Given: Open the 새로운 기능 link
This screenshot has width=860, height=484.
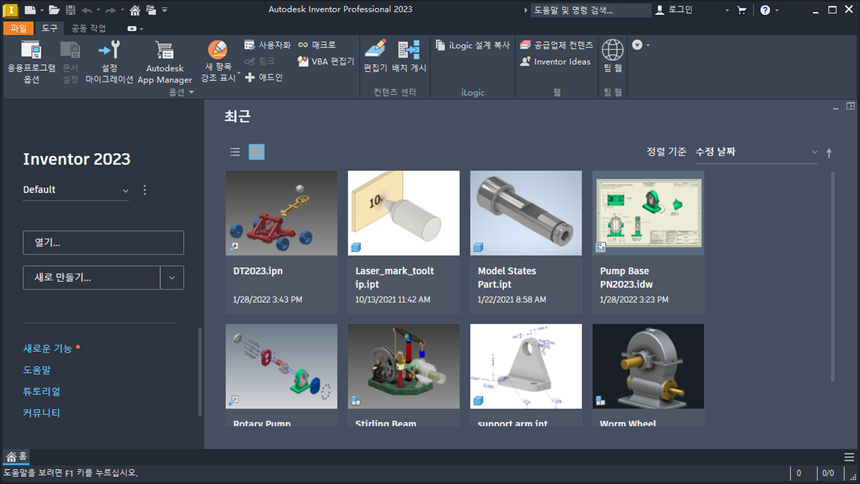Looking at the screenshot, I should (48, 348).
